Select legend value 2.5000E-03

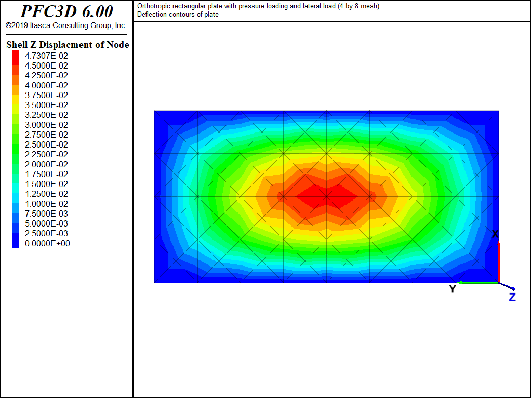pyautogui.click(x=46, y=233)
